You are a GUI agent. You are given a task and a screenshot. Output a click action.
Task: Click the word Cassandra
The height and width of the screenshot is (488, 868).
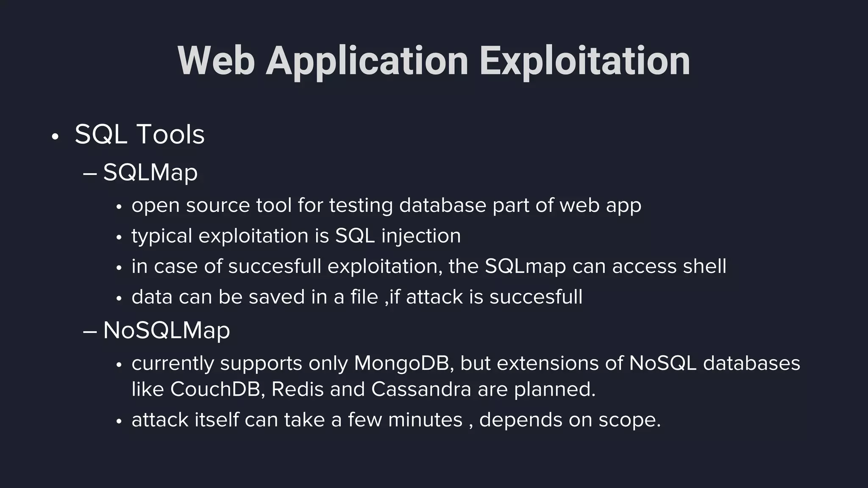[x=421, y=389]
